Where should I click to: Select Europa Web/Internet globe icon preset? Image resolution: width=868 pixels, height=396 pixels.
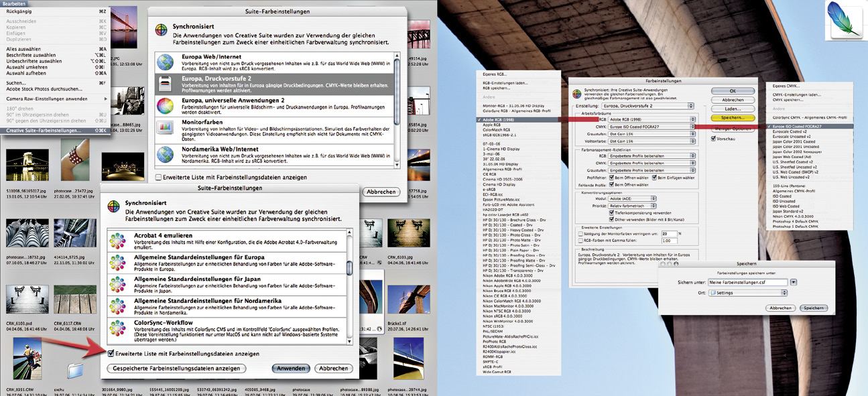pos(165,62)
